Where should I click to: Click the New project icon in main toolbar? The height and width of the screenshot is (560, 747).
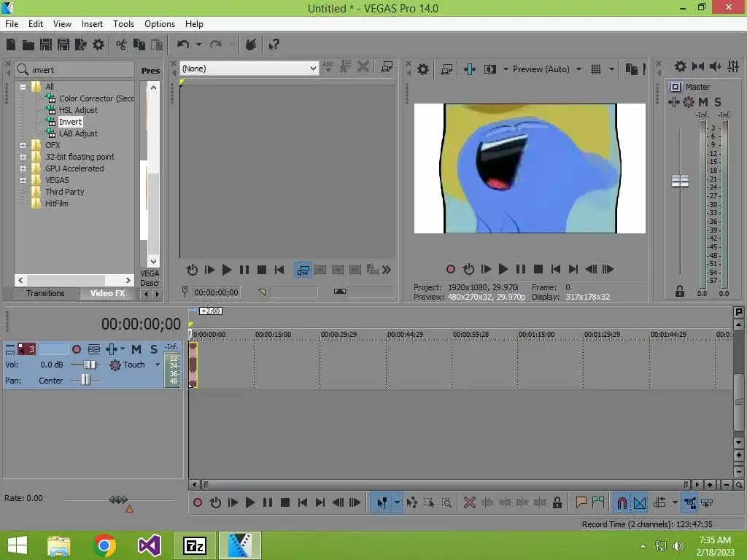11,44
